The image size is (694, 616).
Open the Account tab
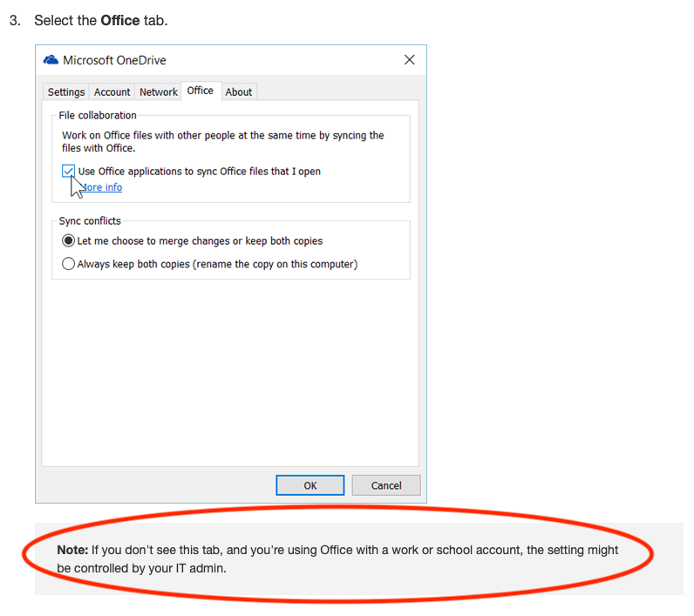112,92
